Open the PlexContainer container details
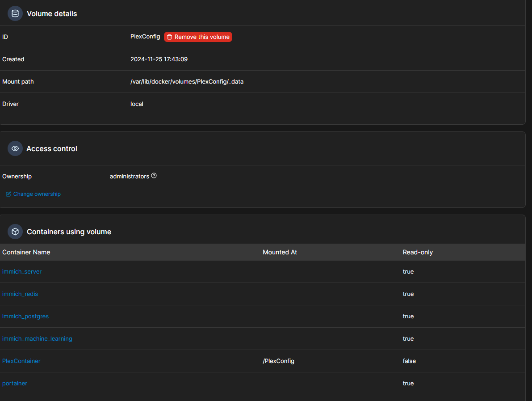Screen dimensions: 532x401 tap(21, 361)
